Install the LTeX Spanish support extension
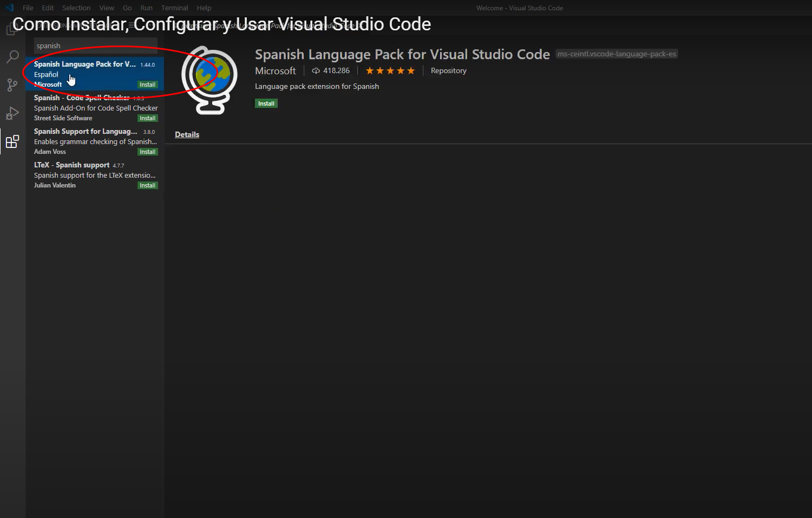 point(147,185)
